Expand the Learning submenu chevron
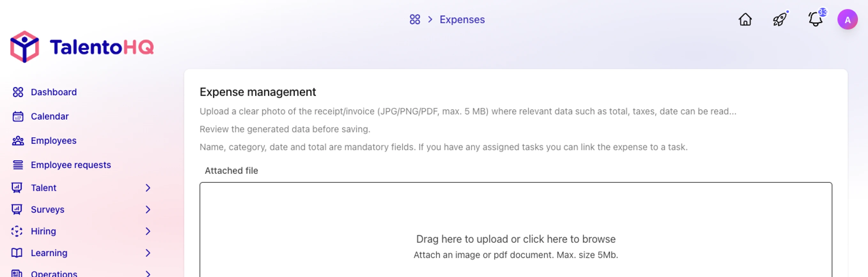The height and width of the screenshot is (277, 868). click(148, 253)
